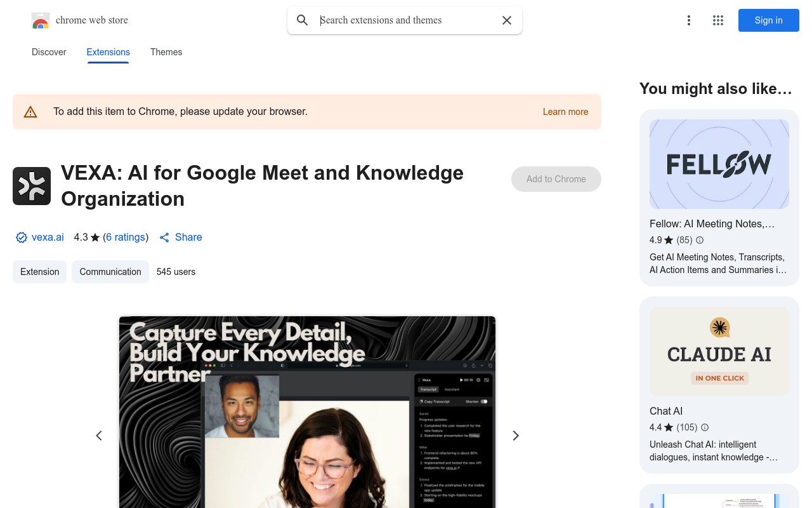Click the 545 users text

point(176,272)
